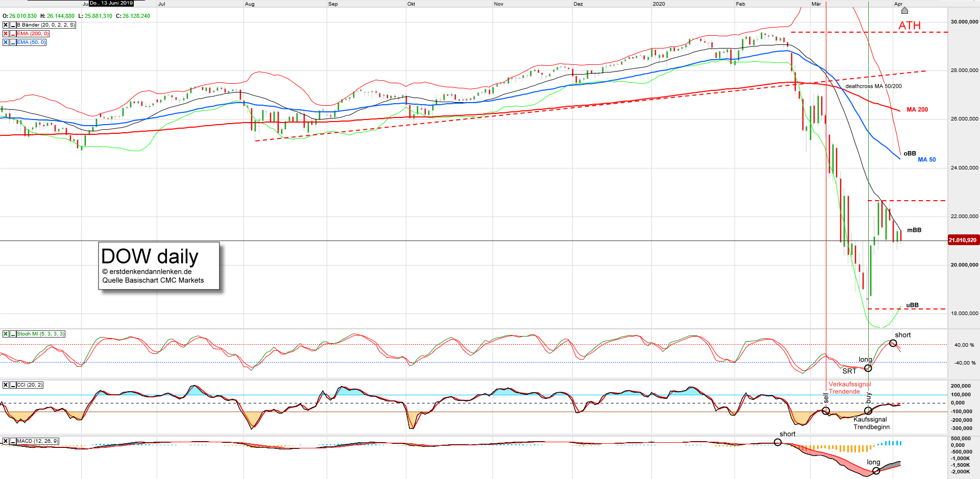Click the rotated buy label

click(869, 397)
